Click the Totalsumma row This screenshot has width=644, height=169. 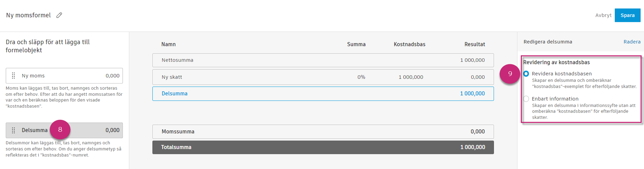tap(323, 147)
